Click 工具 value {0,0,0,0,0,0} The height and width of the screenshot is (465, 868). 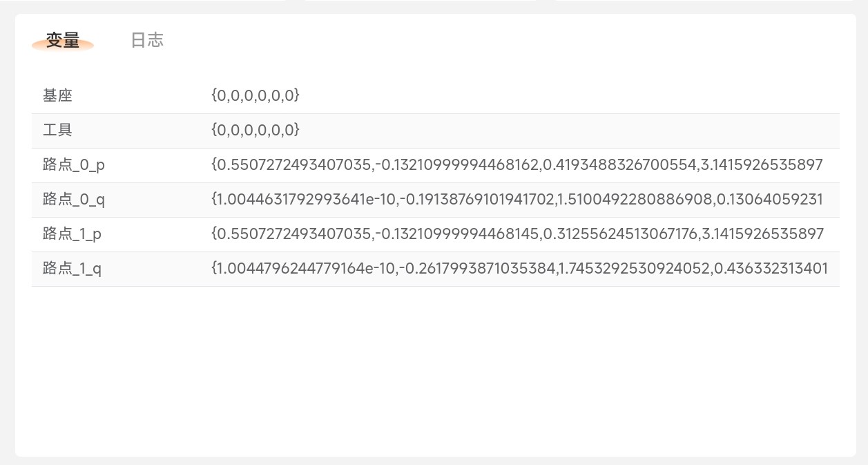pos(255,130)
